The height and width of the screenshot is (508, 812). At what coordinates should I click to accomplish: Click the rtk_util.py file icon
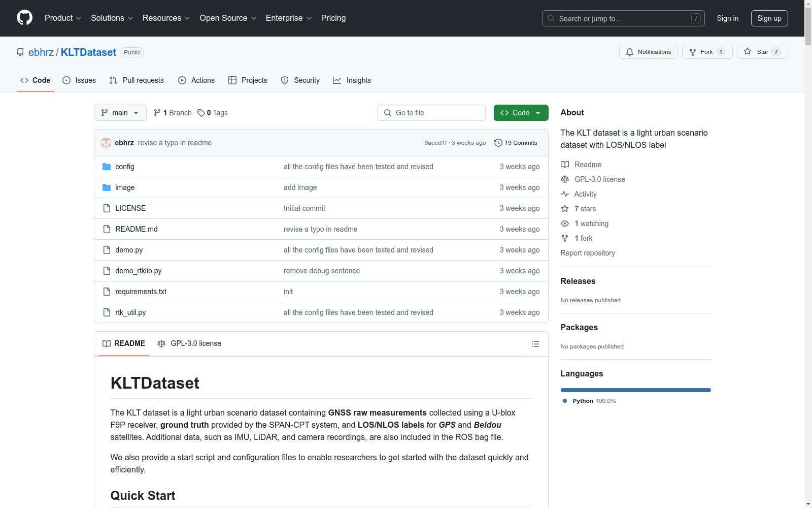pyautogui.click(x=107, y=312)
